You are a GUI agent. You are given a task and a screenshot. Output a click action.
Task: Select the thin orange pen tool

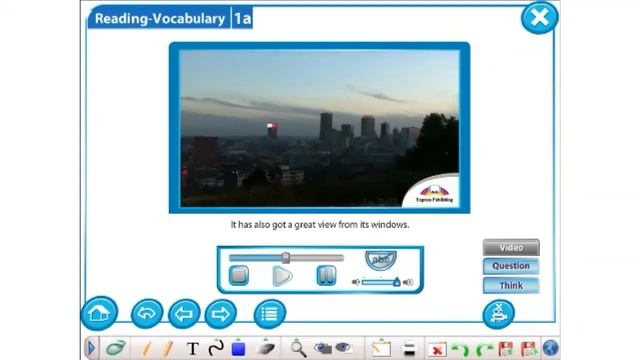[146, 349]
